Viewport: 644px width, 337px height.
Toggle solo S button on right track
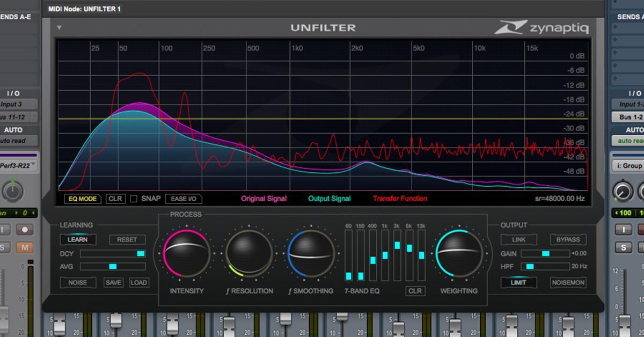coord(624,247)
